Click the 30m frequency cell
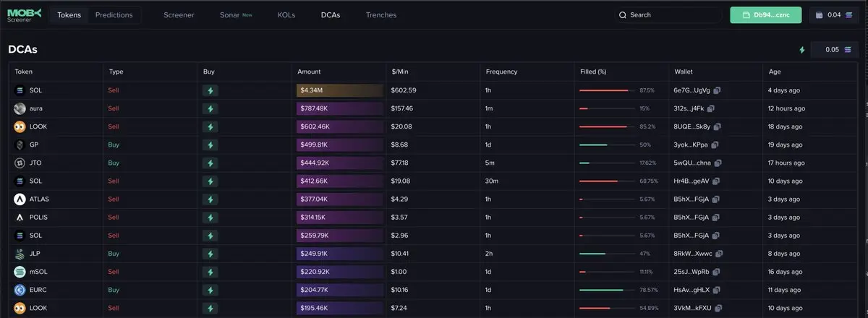 click(491, 181)
